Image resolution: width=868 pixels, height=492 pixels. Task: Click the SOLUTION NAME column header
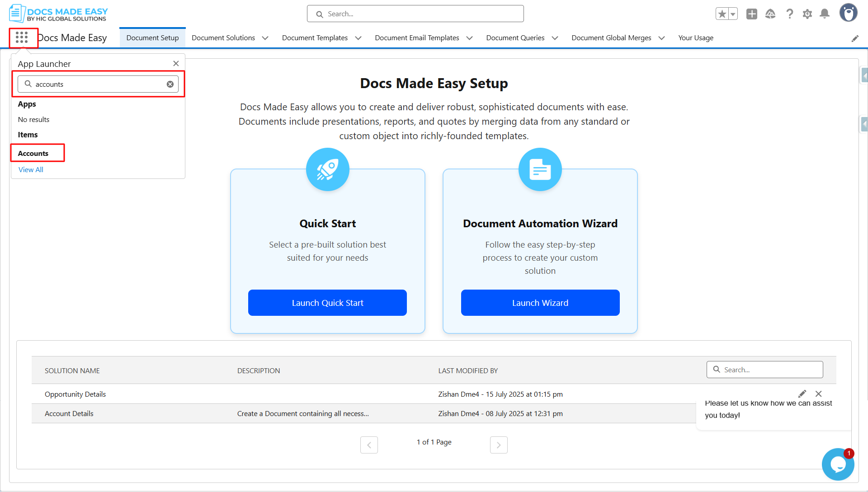click(72, 370)
